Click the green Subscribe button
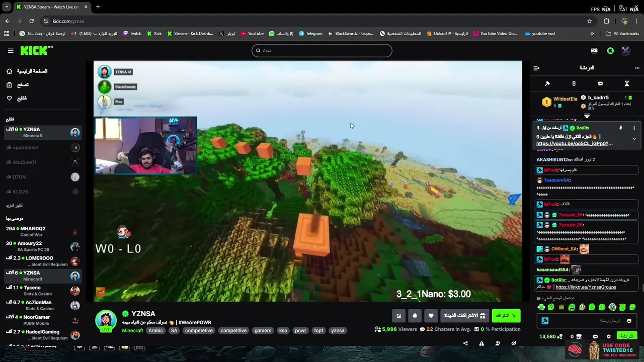644x362 pixels. coord(506,316)
